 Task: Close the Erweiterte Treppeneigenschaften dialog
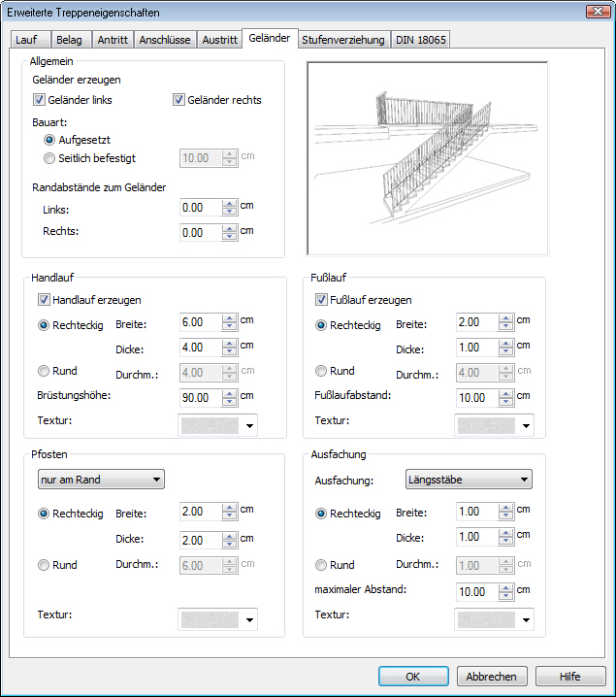pos(599,12)
